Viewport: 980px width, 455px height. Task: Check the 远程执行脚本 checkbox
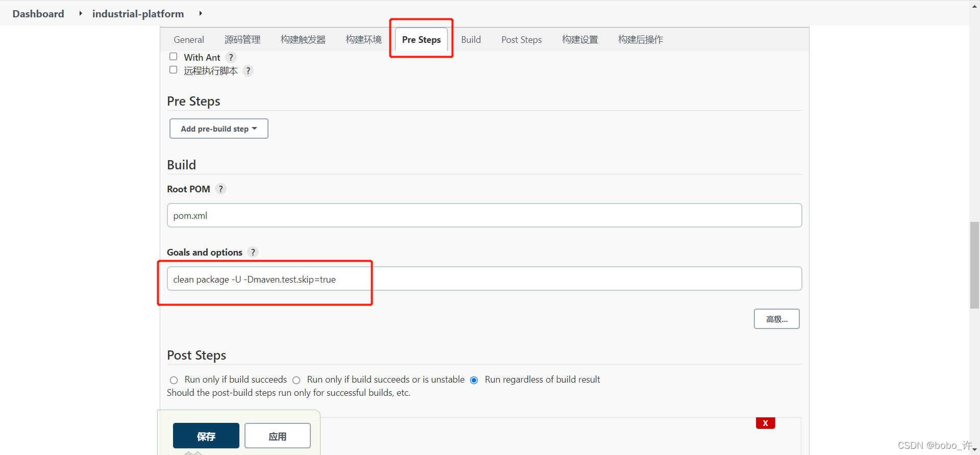[x=174, y=70]
